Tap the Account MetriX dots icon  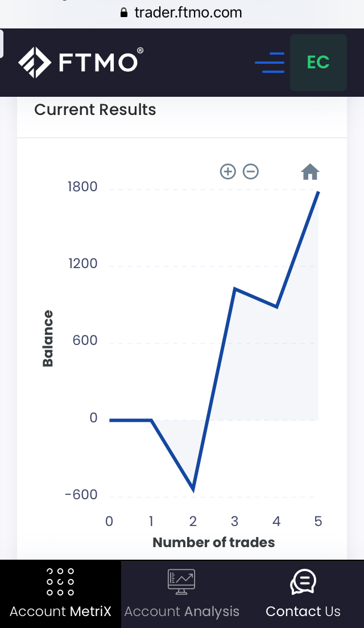coord(60,582)
